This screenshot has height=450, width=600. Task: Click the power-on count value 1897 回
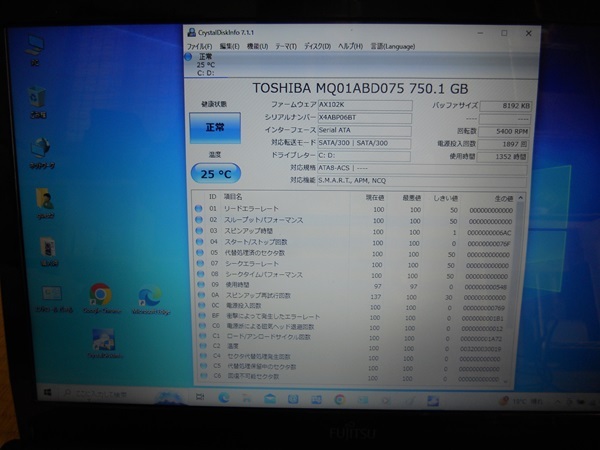[x=504, y=144]
